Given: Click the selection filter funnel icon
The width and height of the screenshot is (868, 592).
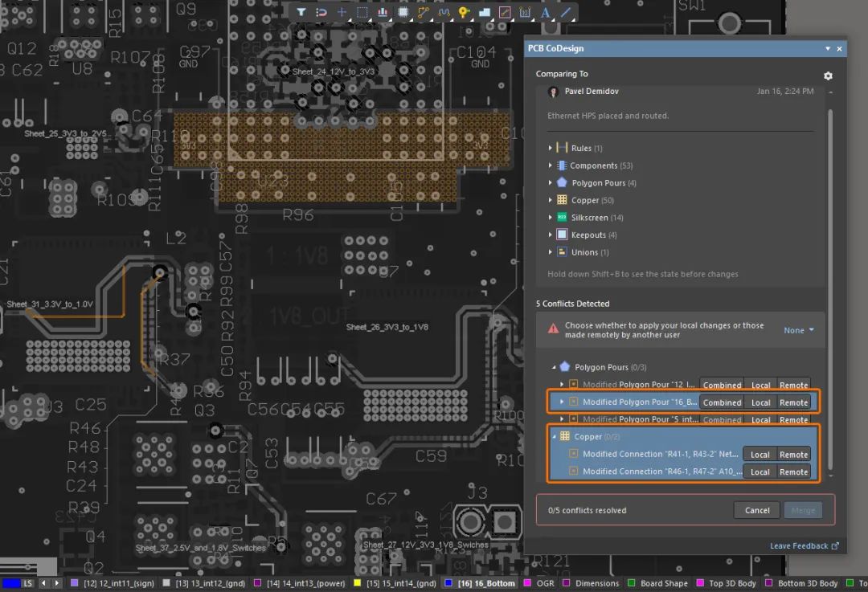Looking at the screenshot, I should tap(301, 12).
